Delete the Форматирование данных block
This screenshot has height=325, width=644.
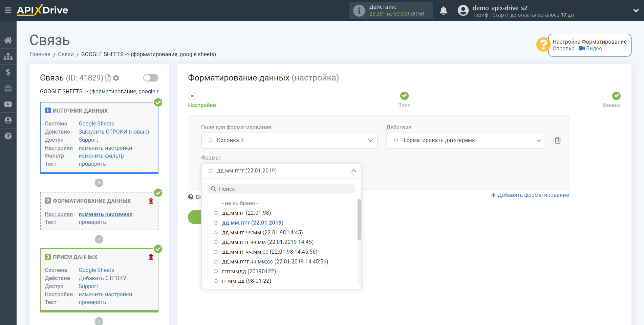pos(151,201)
